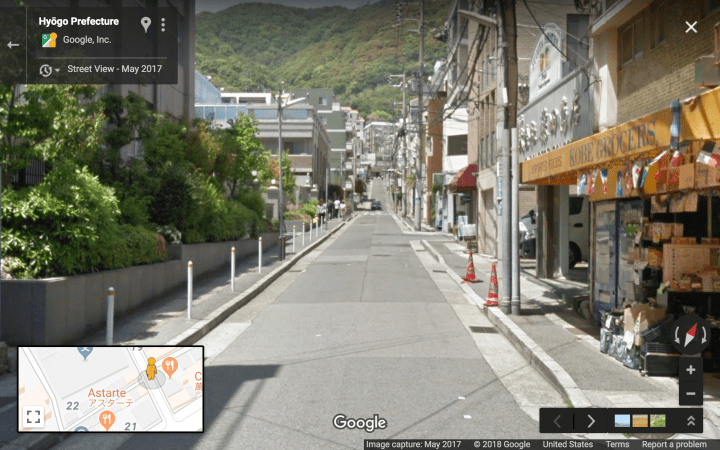
Task: Zoom in with the plus button
Action: tap(691, 370)
